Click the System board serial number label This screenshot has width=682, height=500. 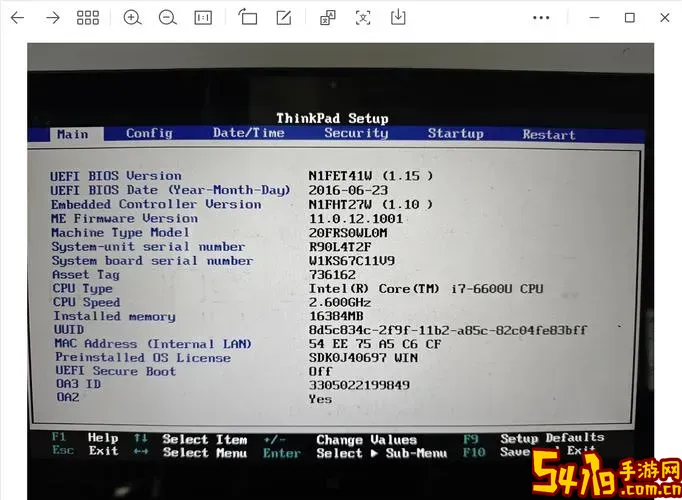tap(152, 261)
